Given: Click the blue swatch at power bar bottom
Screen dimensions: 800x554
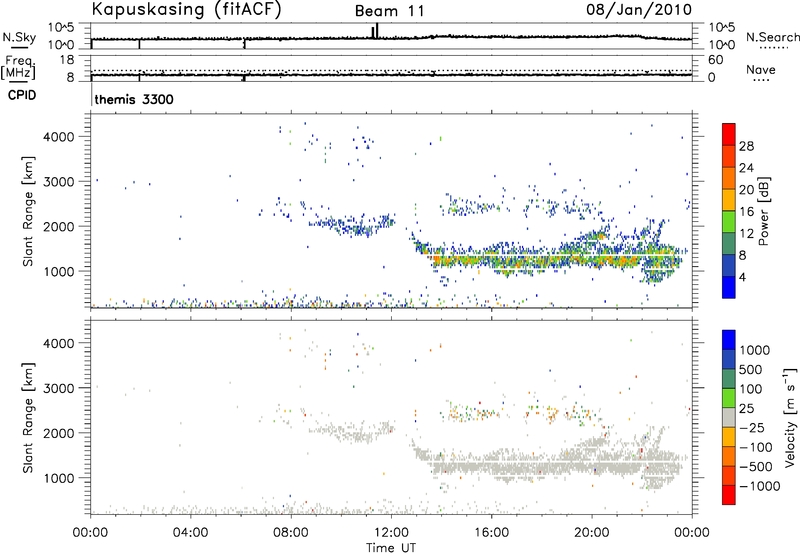Looking at the screenshot, I should click(x=729, y=287).
